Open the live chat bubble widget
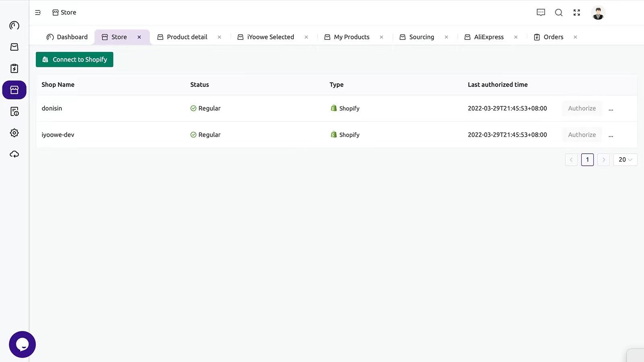This screenshot has width=644, height=362. click(x=22, y=344)
